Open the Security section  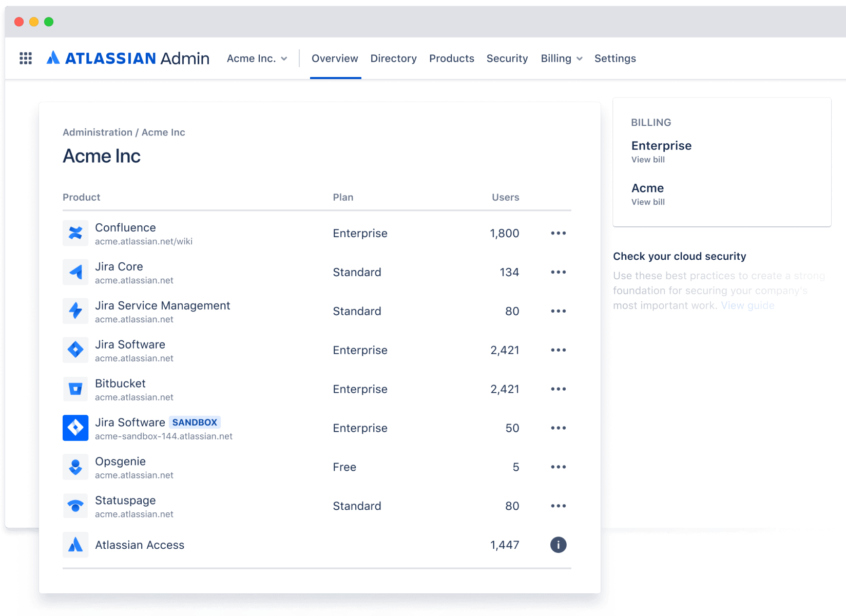pos(507,59)
